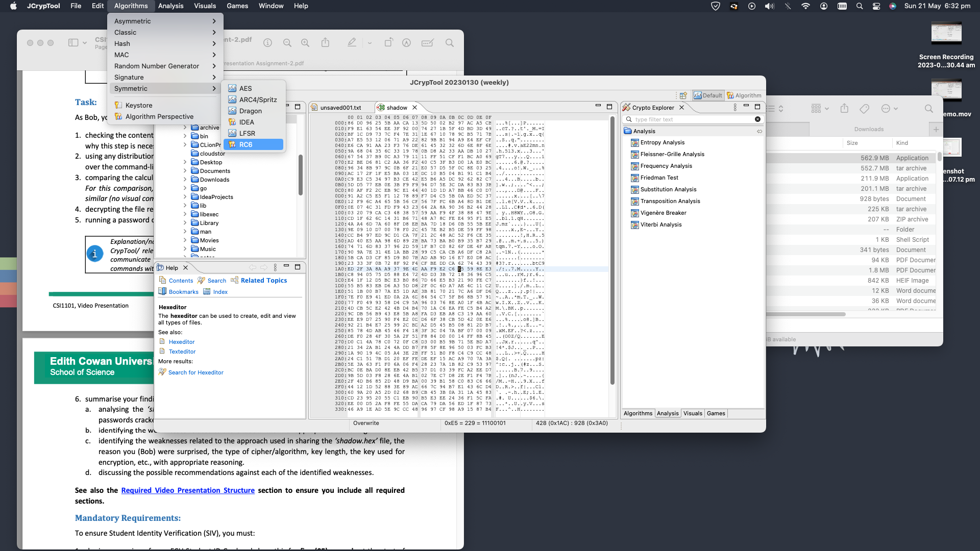Viewport: 980px width, 551px height.
Task: Expand the Asymmetric submenu arrow
Action: pos(214,21)
